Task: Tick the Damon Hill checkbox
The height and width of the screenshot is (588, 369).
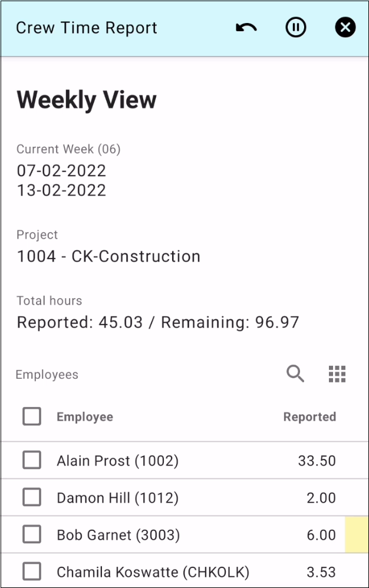Action: (x=32, y=498)
